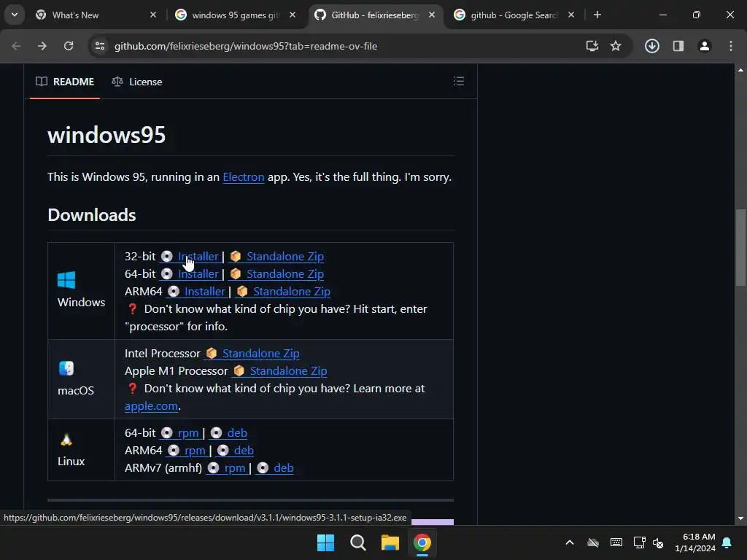Open Chrome downloads icon
747x560 pixels.
click(652, 46)
